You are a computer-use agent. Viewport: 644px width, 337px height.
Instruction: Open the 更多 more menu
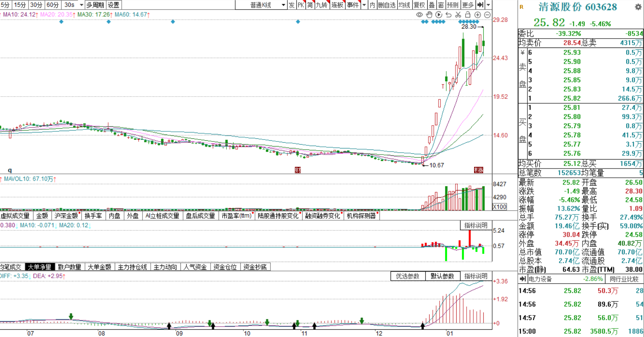pos(468,5)
